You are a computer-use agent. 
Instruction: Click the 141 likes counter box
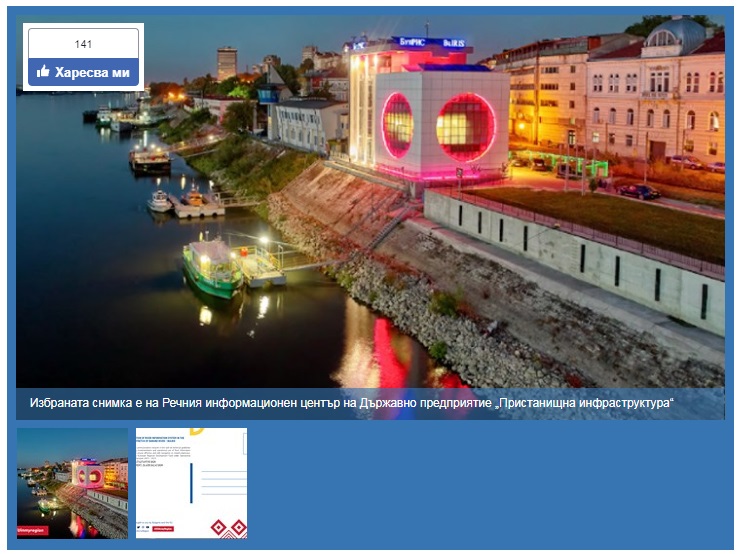tap(83, 44)
